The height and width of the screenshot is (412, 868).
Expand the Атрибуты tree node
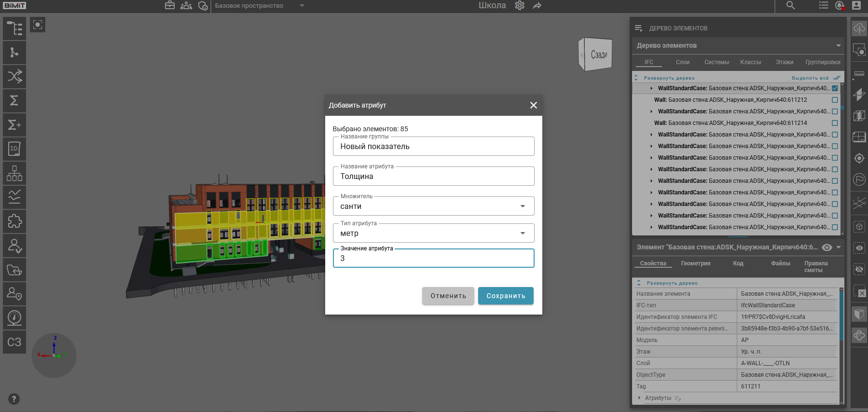tap(640, 398)
